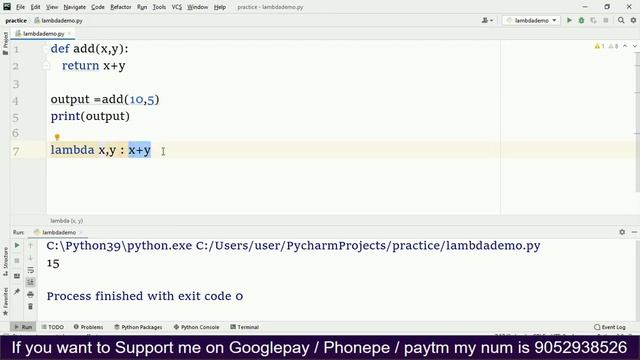Screen dimensions: 640x360
Task: Open the Code menu
Action: point(98,7)
